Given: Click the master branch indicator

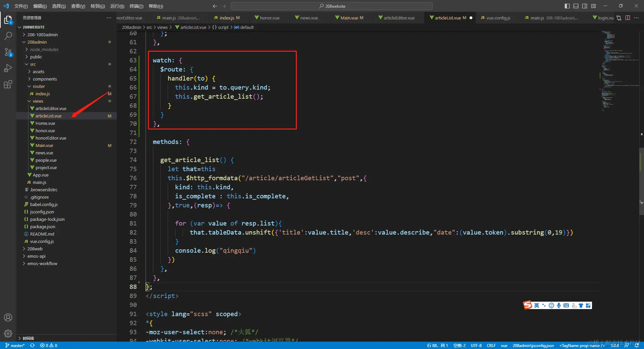Looking at the screenshot, I should click(x=15, y=345).
